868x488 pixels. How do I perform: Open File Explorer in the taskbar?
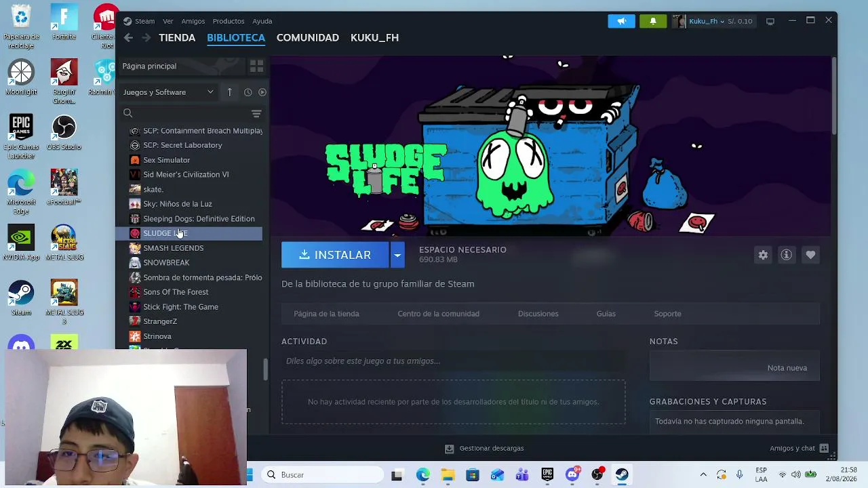[x=448, y=474]
